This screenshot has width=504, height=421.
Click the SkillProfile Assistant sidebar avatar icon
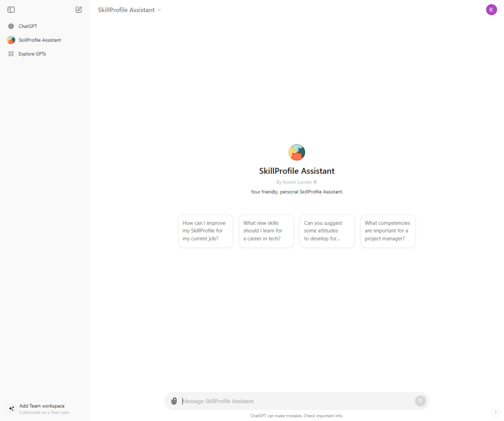[x=11, y=40]
